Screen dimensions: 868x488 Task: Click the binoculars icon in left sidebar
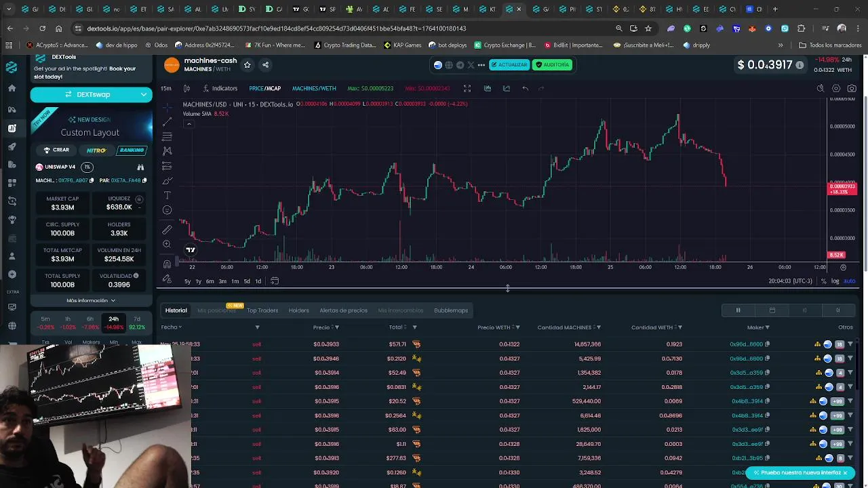(12, 109)
